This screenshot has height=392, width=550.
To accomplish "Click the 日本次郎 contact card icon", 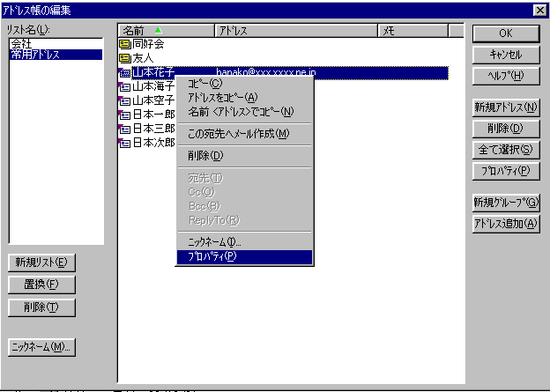I will [124, 143].
